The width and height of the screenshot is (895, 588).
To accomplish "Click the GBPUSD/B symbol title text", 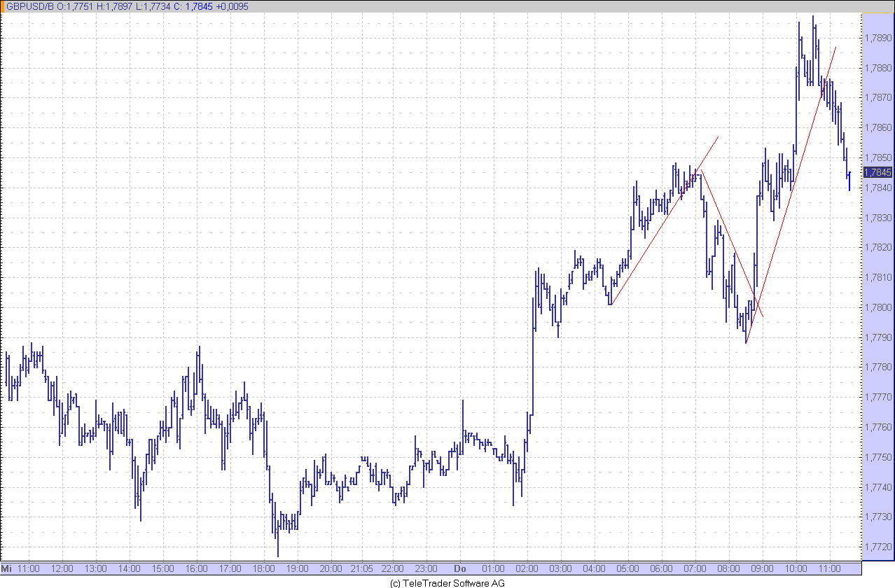I will [29, 6].
